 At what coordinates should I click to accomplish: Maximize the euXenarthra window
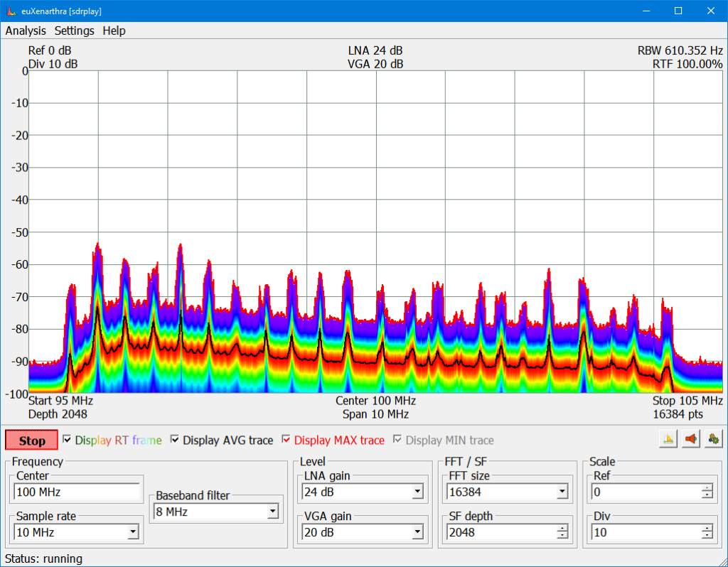[x=678, y=11]
